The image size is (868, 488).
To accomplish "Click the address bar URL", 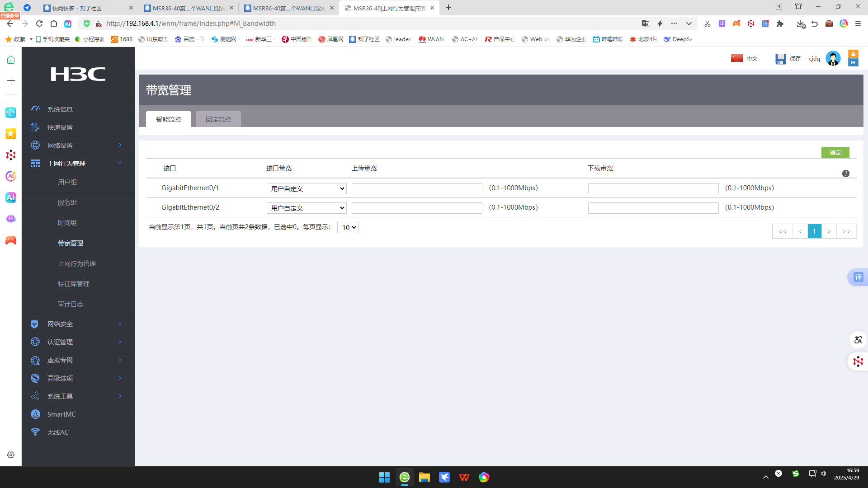I will pyautogui.click(x=191, y=23).
